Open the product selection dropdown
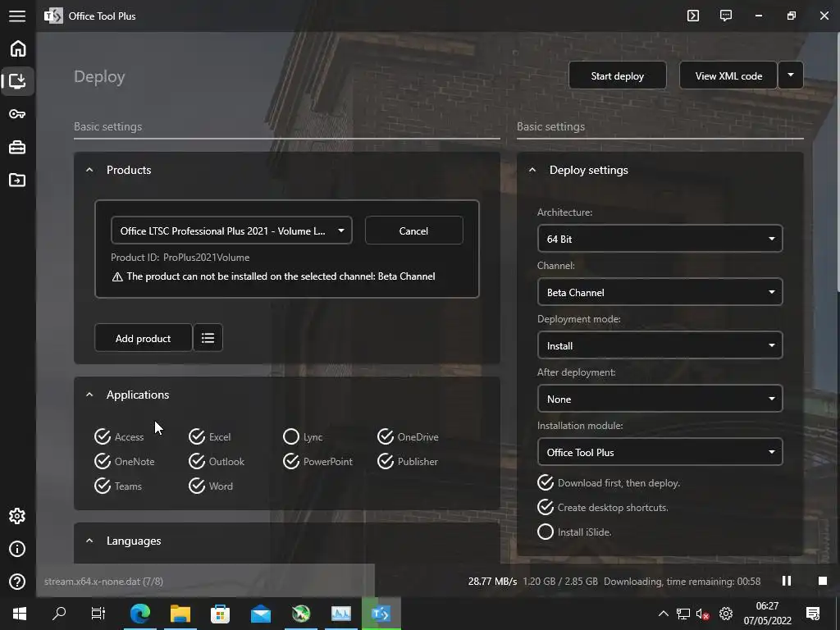 (x=231, y=231)
